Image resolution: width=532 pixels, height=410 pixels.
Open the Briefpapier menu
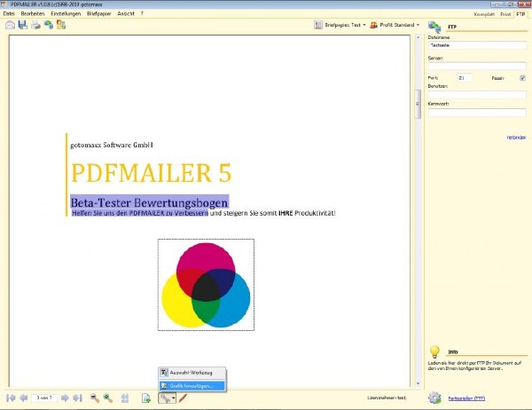(99, 13)
